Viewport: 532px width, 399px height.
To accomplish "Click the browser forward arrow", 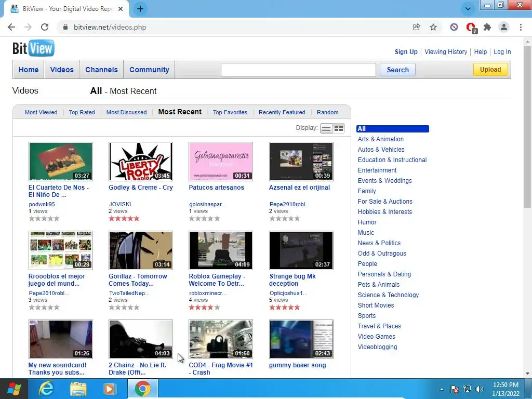I will [28, 27].
